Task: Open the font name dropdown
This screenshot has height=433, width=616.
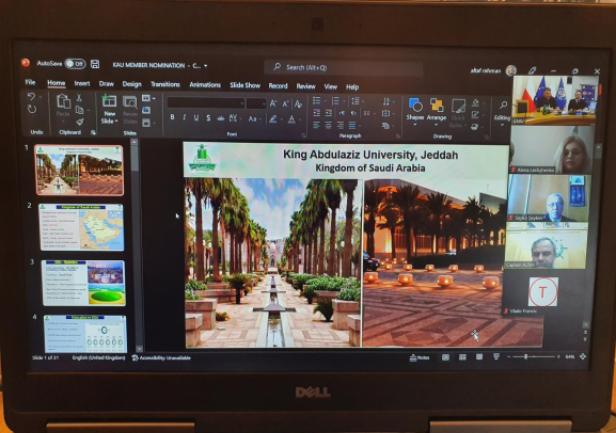Action: click(x=207, y=102)
